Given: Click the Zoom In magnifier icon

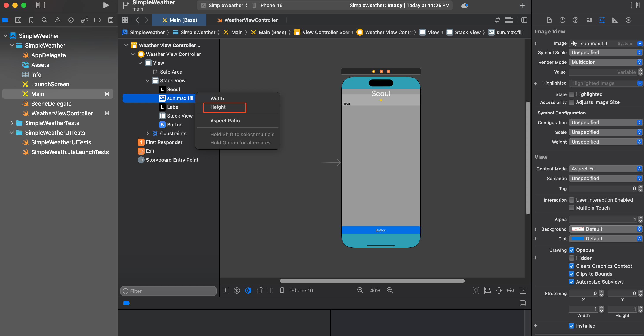Looking at the screenshot, I should coord(390,290).
